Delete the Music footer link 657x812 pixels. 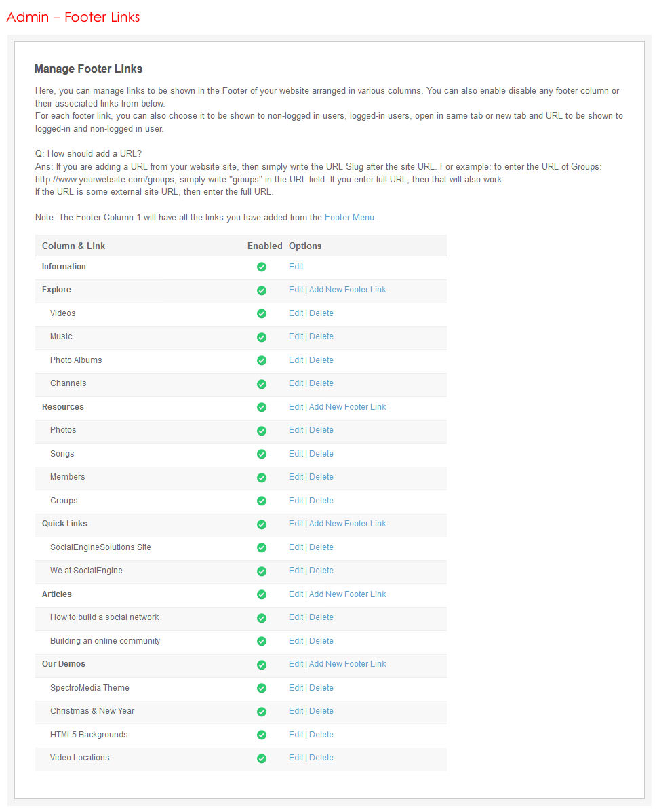321,336
